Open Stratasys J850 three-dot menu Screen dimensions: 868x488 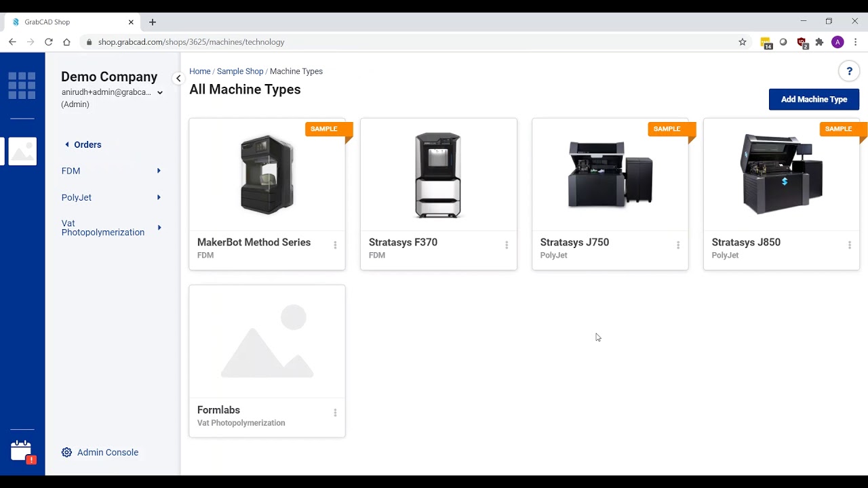(x=850, y=245)
